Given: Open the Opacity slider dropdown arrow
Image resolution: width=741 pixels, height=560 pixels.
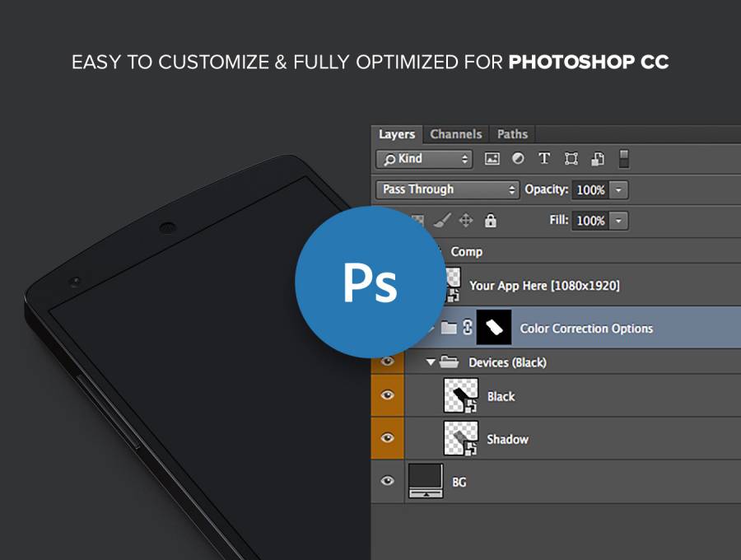Looking at the screenshot, I should click(x=619, y=190).
